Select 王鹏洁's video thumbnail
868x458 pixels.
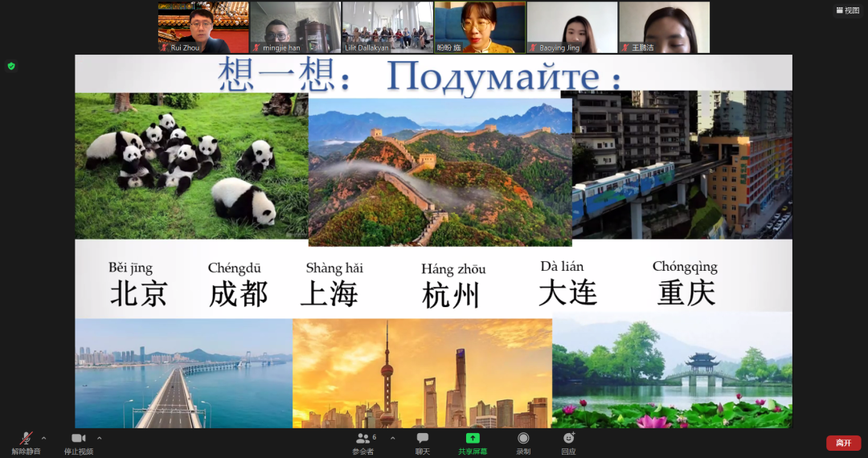665,27
